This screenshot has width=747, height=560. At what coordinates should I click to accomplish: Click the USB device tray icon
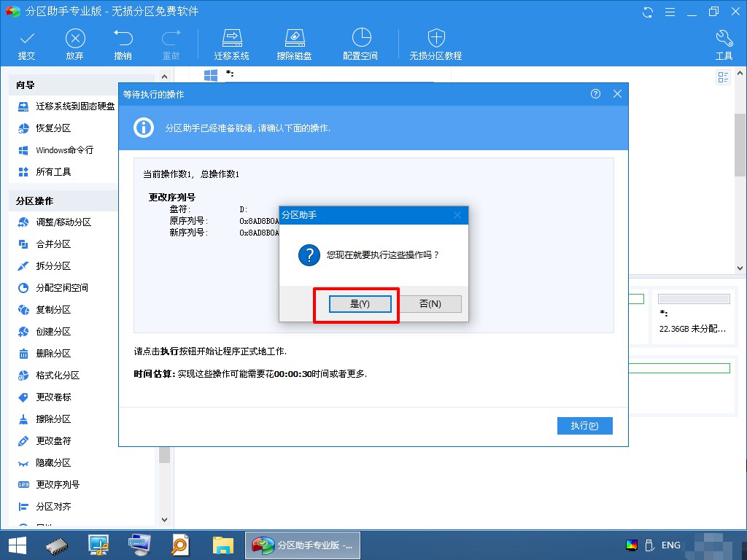649,545
